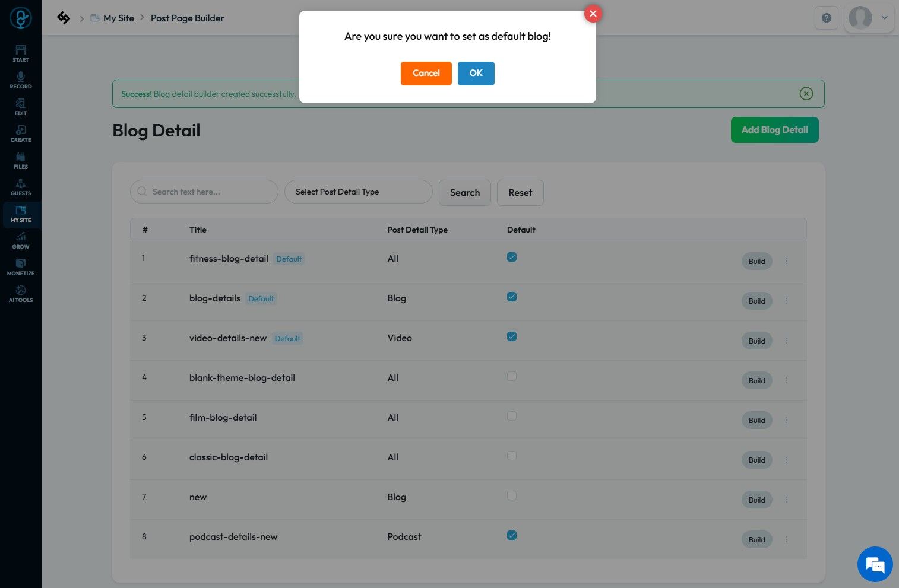Open the Guests sidebar icon

21,186
